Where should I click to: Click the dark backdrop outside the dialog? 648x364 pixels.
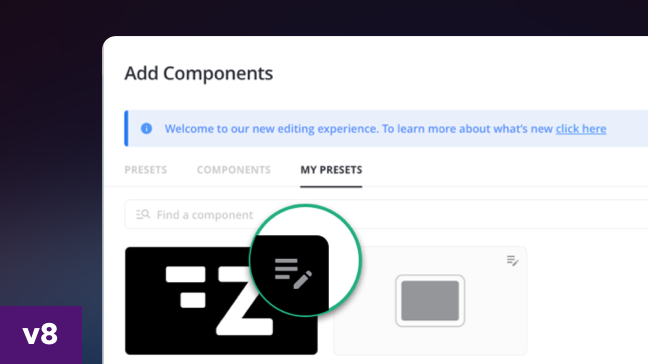coord(50,124)
